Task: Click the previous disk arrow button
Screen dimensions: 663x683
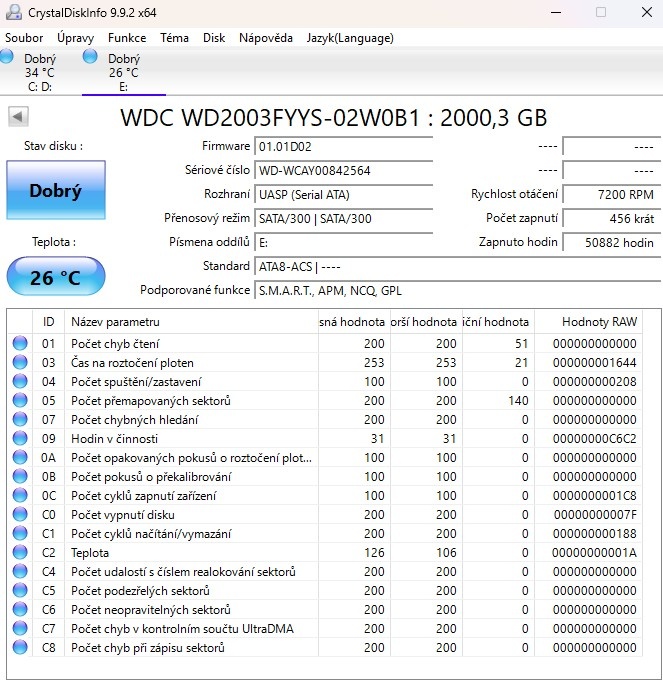Action: point(18,117)
